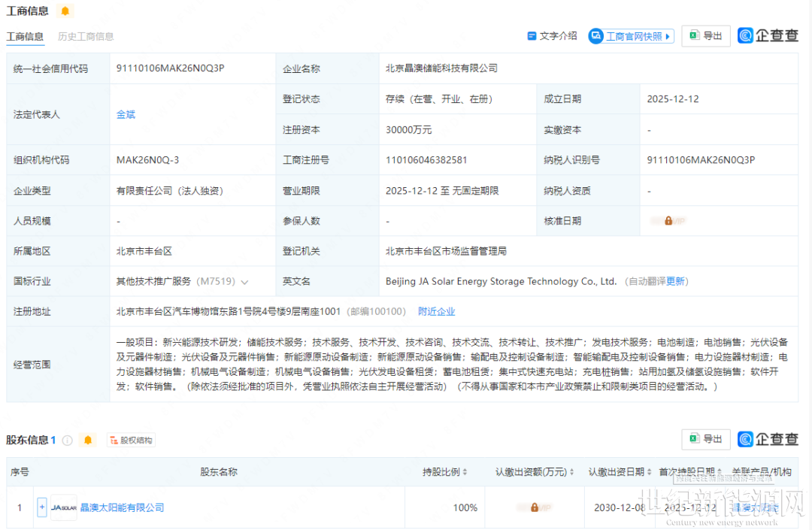Open 股权结构 equity structure view

coord(130,441)
